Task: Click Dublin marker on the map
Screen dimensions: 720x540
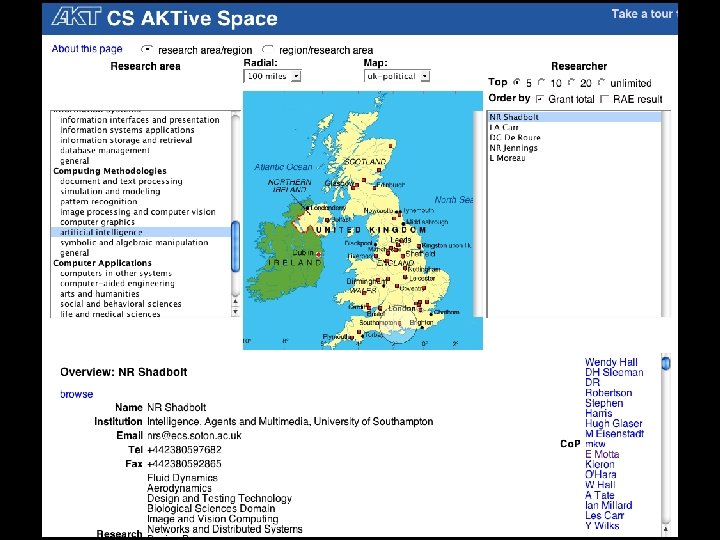Action: pyautogui.click(x=318, y=254)
